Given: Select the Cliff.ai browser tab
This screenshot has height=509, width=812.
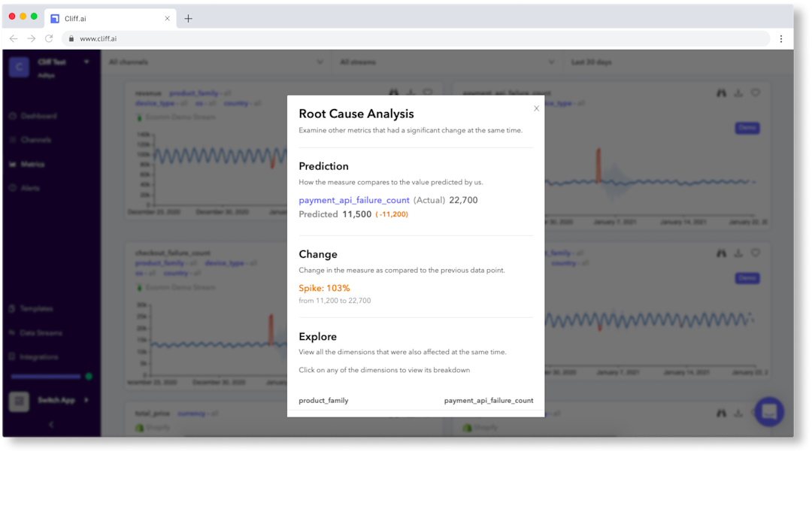Looking at the screenshot, I should point(111,19).
